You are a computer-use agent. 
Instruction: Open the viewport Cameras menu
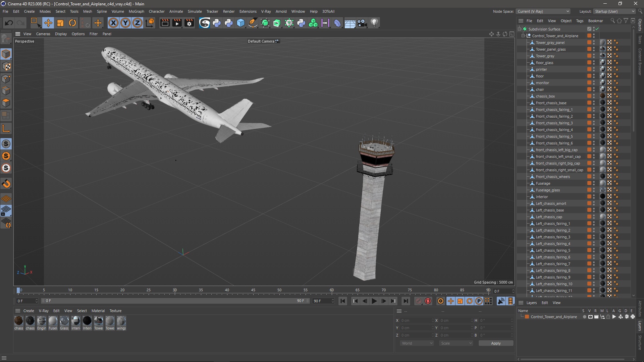click(43, 34)
